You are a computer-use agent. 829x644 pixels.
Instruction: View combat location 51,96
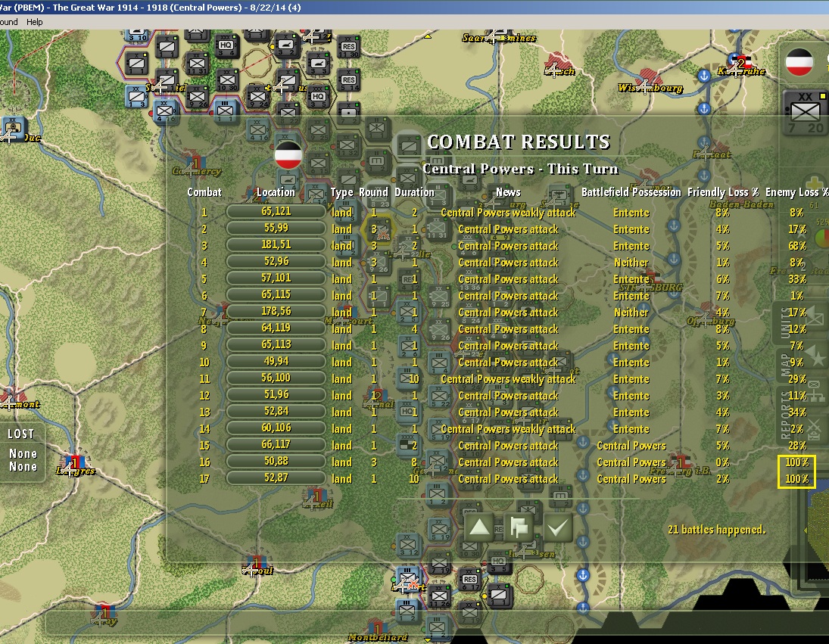tap(276, 394)
